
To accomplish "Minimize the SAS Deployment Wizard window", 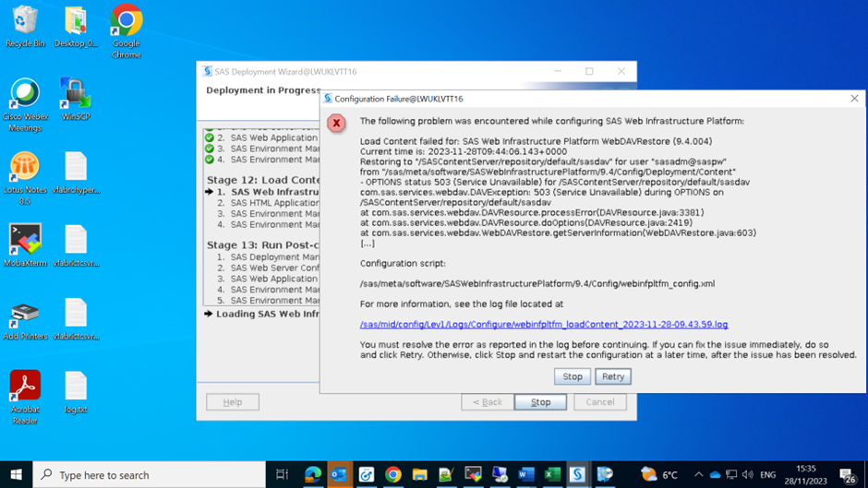I will click(558, 71).
